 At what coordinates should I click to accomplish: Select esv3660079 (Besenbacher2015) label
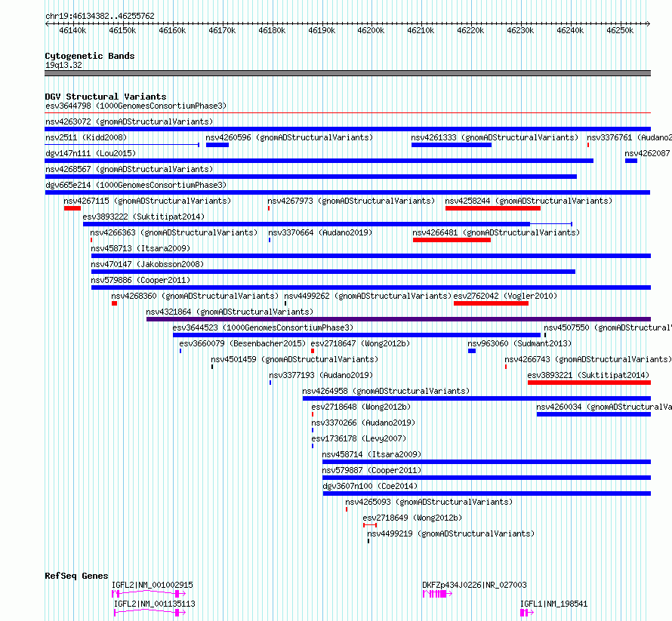pyautogui.click(x=242, y=343)
